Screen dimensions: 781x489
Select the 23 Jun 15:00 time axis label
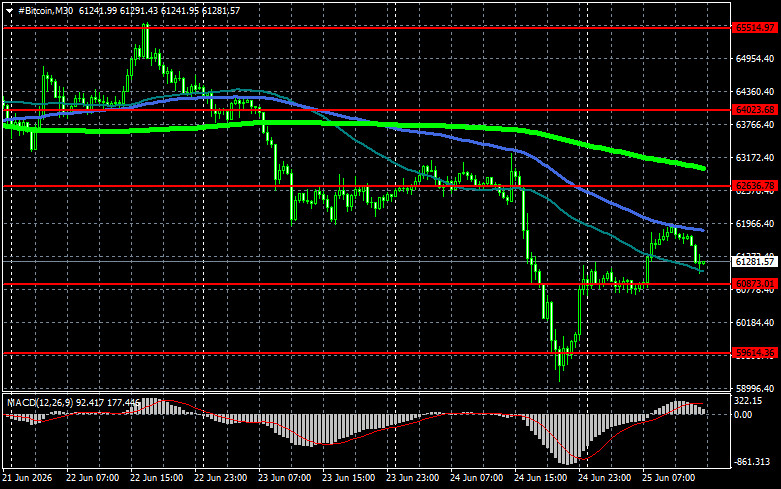point(349,478)
